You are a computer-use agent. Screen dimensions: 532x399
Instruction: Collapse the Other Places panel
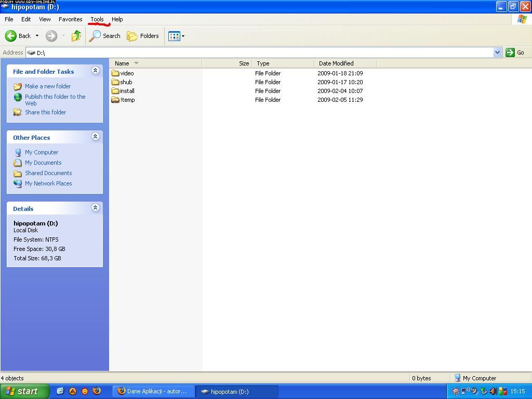coord(95,137)
